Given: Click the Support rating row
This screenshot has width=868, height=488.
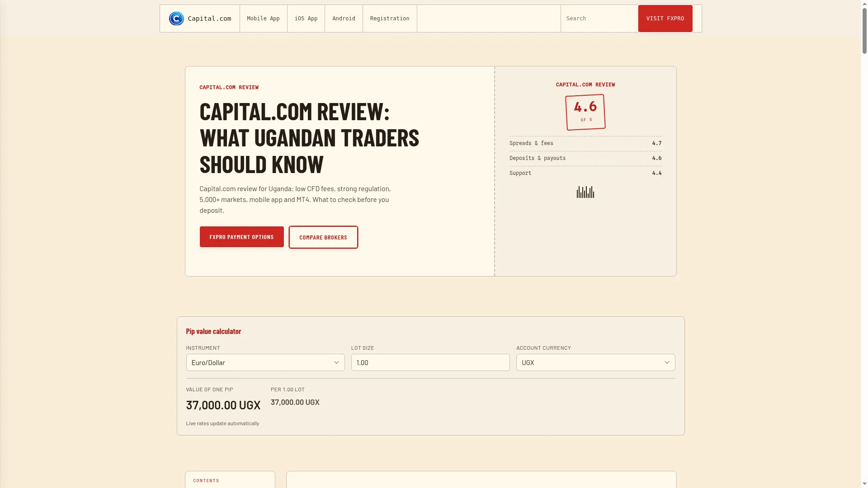Looking at the screenshot, I should (x=585, y=173).
